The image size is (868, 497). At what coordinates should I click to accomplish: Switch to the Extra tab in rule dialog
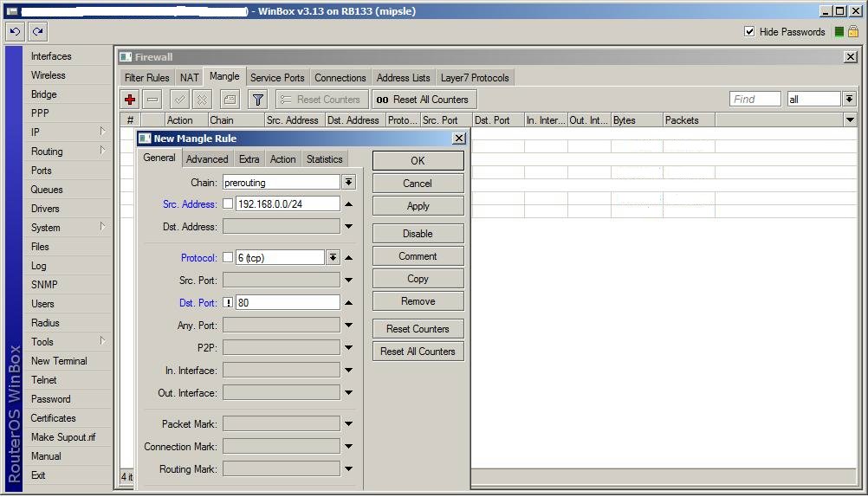tap(249, 159)
